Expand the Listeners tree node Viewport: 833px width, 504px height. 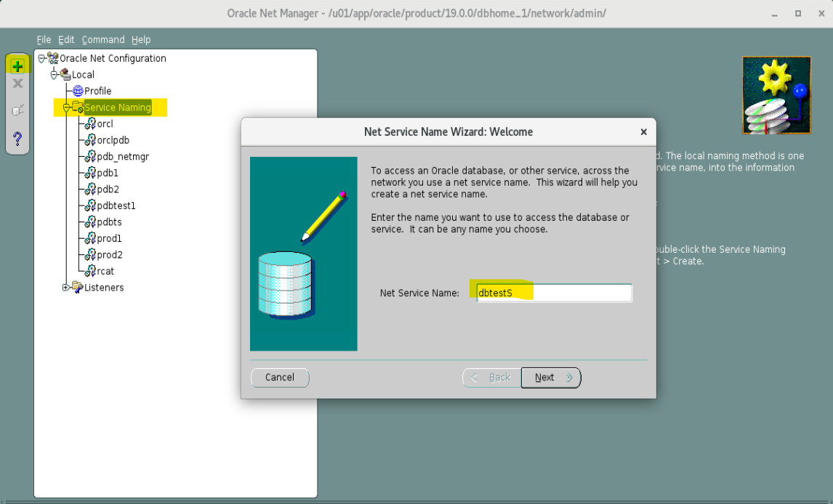pos(66,288)
